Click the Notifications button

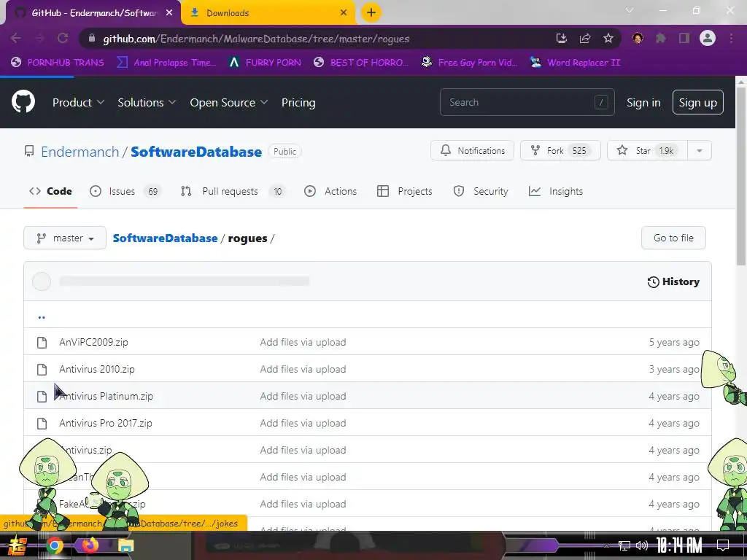(x=472, y=150)
